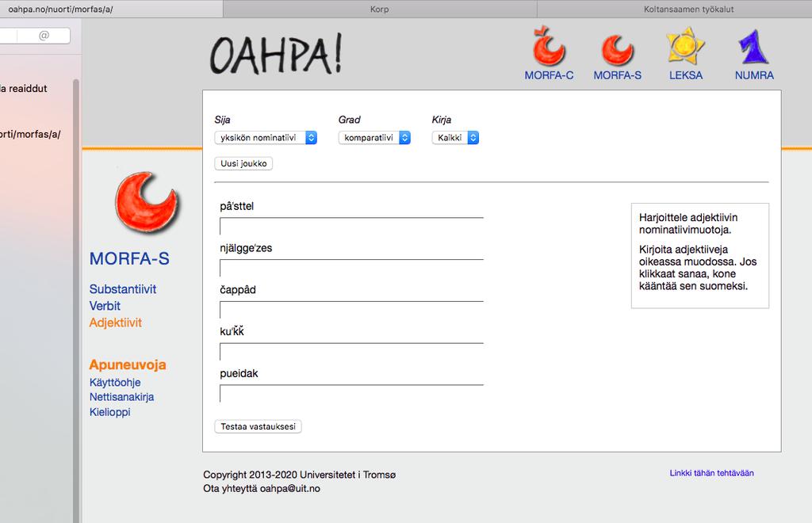Viewport: 812px width, 523px height.
Task: Switch to the Korp browser tab
Action: point(380,9)
